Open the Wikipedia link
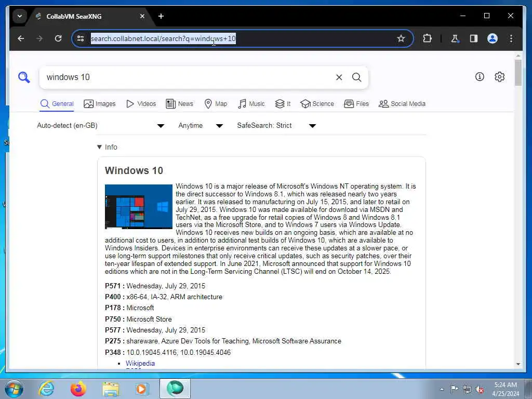 140,363
